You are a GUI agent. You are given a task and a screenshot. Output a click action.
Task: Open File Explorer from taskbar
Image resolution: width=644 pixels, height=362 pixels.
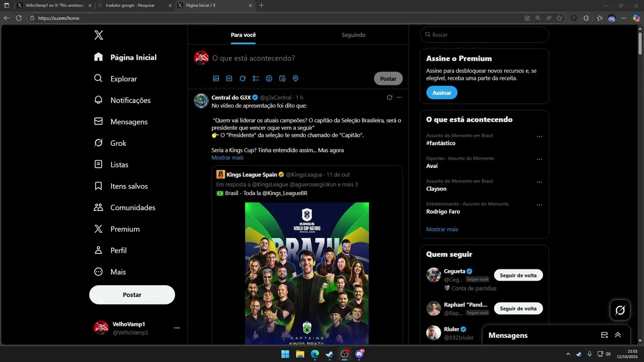coord(300,354)
